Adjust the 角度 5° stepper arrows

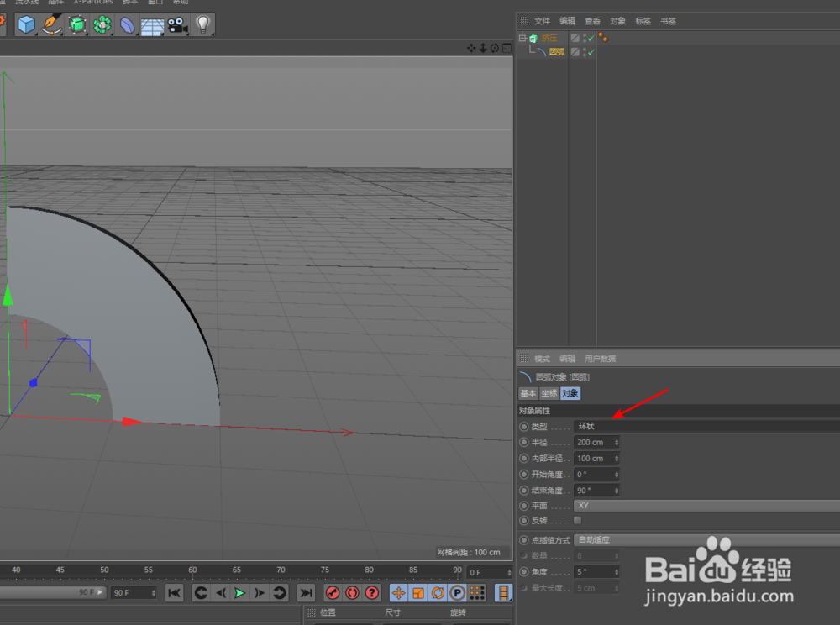point(617,572)
